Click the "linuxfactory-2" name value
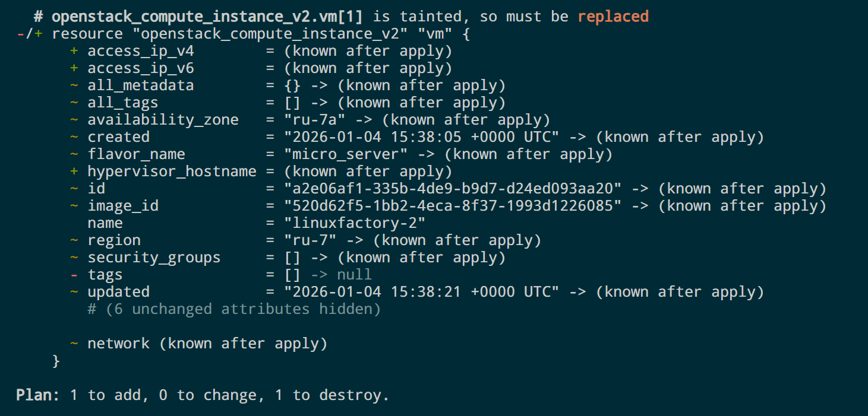This screenshot has width=868, height=416. (354, 223)
